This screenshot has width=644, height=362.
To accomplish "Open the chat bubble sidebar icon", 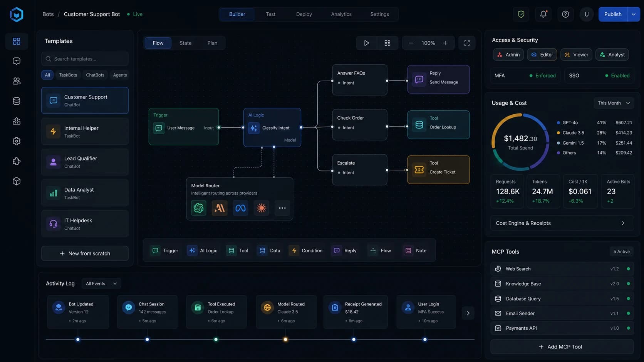I will [17, 61].
